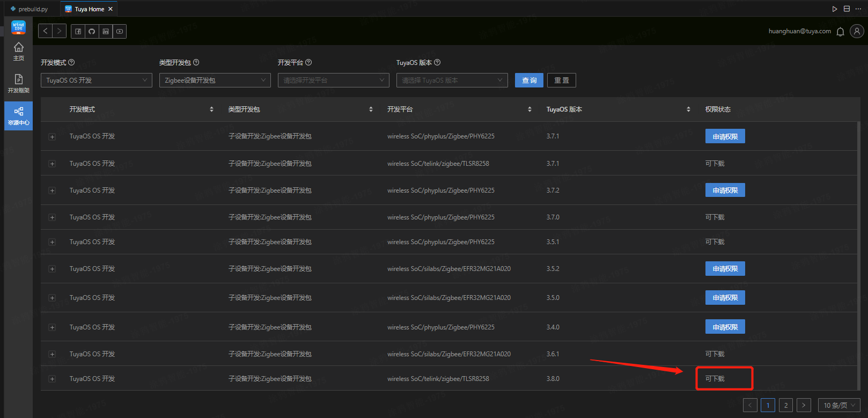This screenshot has width=868, height=418.
Task: Click 申请权限 for version 3.4.0
Action: point(725,327)
